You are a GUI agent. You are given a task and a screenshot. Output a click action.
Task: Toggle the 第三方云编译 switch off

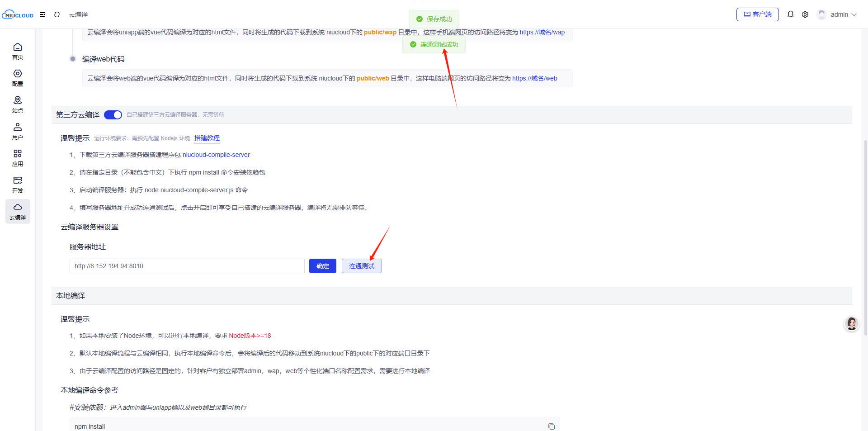[113, 115]
